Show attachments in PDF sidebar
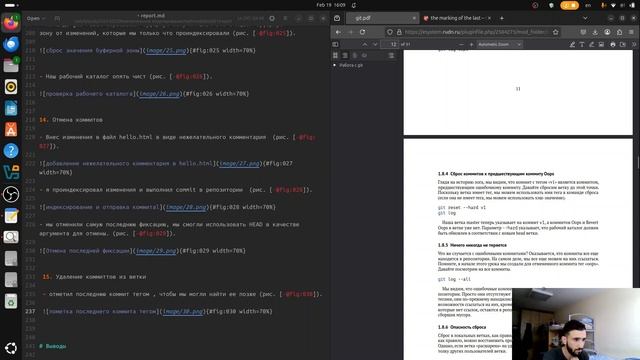640x360 pixels. pos(355,55)
